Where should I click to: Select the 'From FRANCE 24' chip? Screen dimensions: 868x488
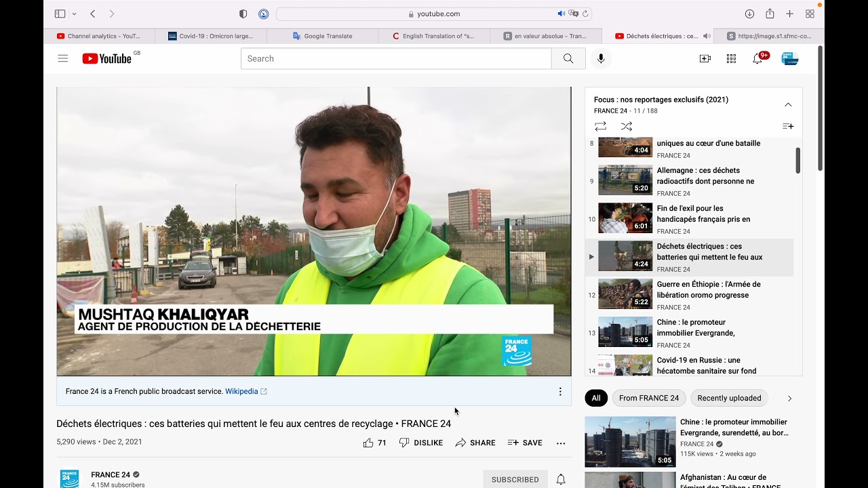(x=649, y=398)
